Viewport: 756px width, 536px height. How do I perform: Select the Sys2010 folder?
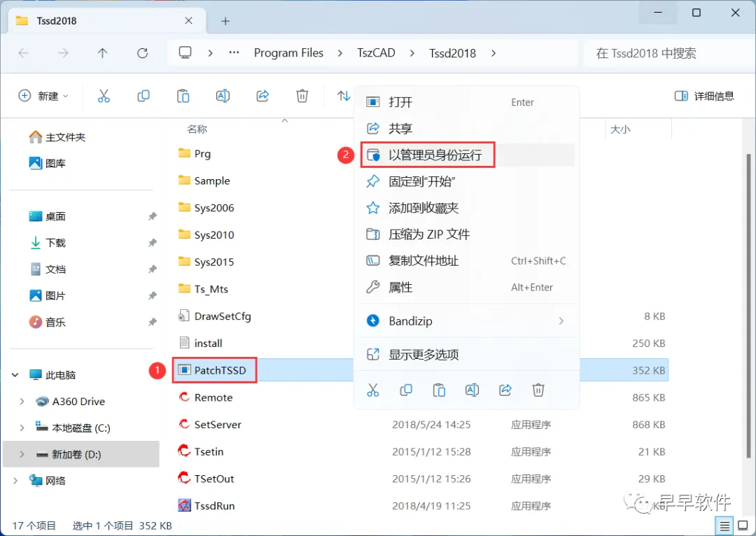(x=206, y=234)
